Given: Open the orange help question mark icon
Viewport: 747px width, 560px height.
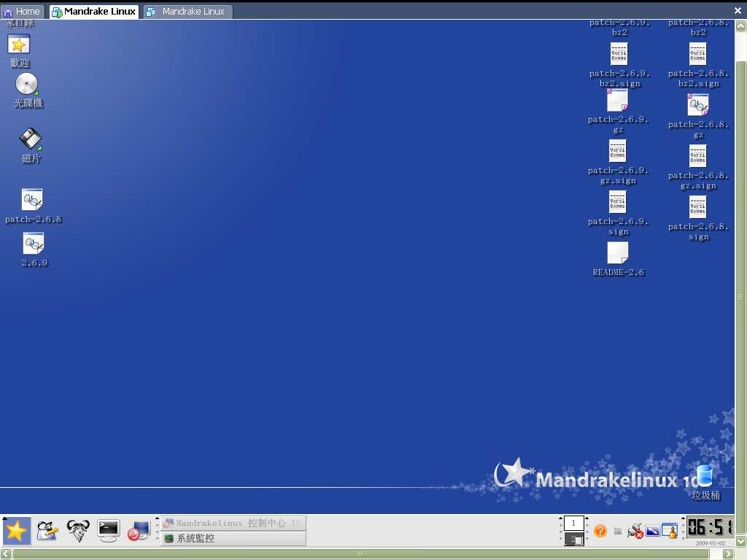Looking at the screenshot, I should [x=600, y=531].
